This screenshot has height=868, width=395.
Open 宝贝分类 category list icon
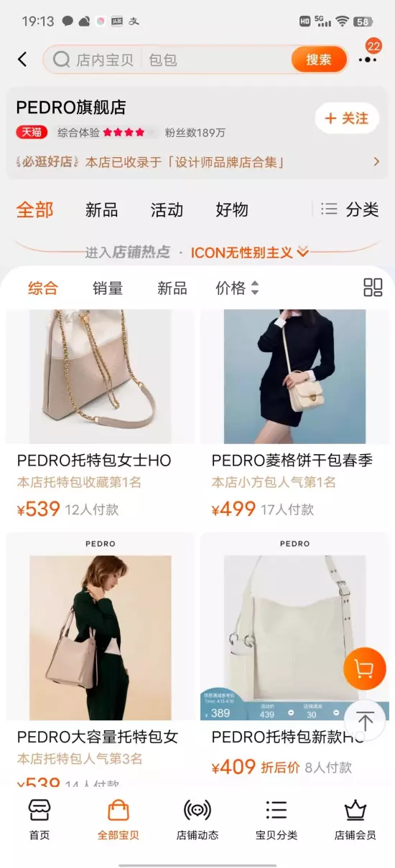276,821
